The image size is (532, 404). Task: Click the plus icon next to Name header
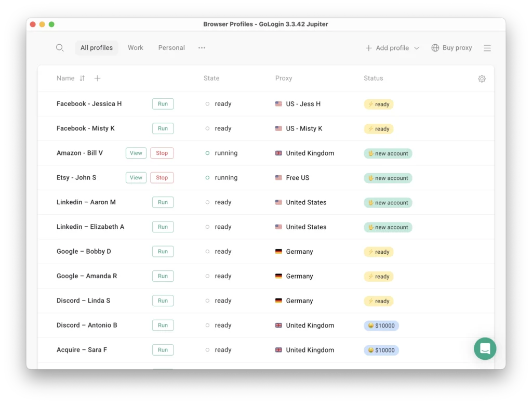pyautogui.click(x=97, y=78)
